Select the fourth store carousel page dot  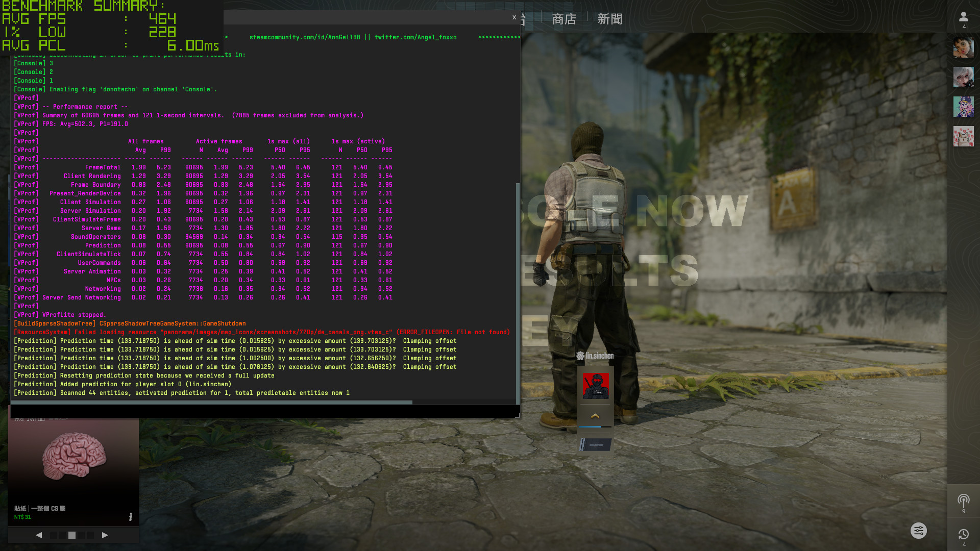[81, 535]
